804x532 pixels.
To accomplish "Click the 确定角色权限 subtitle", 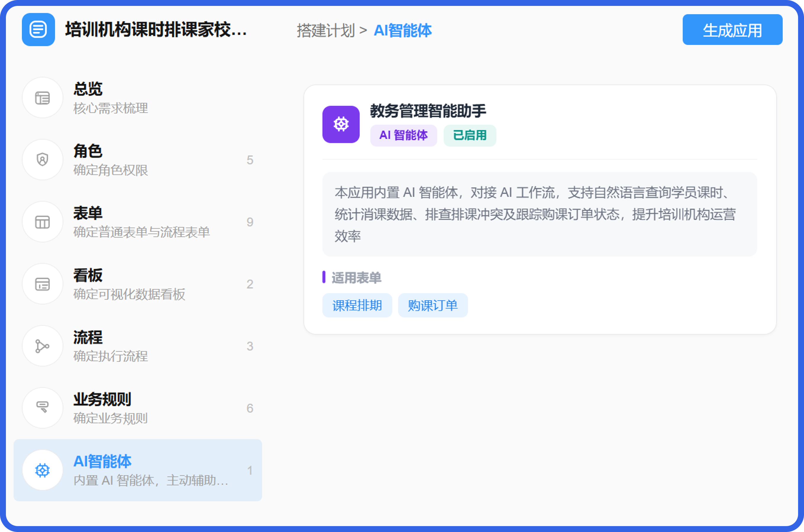I will click(111, 170).
